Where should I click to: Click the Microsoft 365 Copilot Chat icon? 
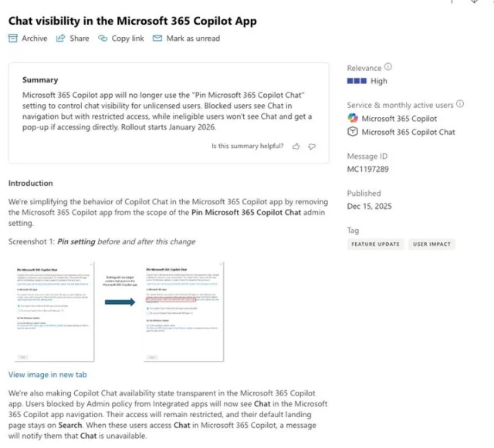[353, 132]
